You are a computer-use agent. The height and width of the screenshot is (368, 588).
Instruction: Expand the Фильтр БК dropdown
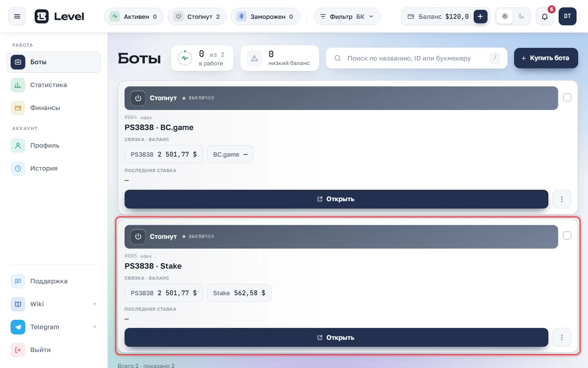click(x=347, y=16)
